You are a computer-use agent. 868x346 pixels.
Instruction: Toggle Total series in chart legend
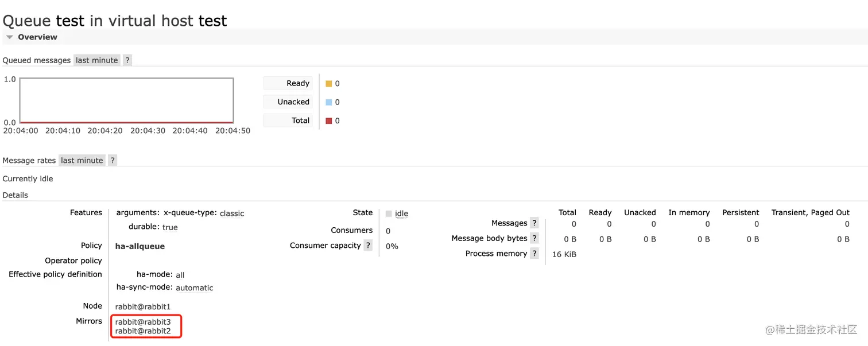point(288,120)
